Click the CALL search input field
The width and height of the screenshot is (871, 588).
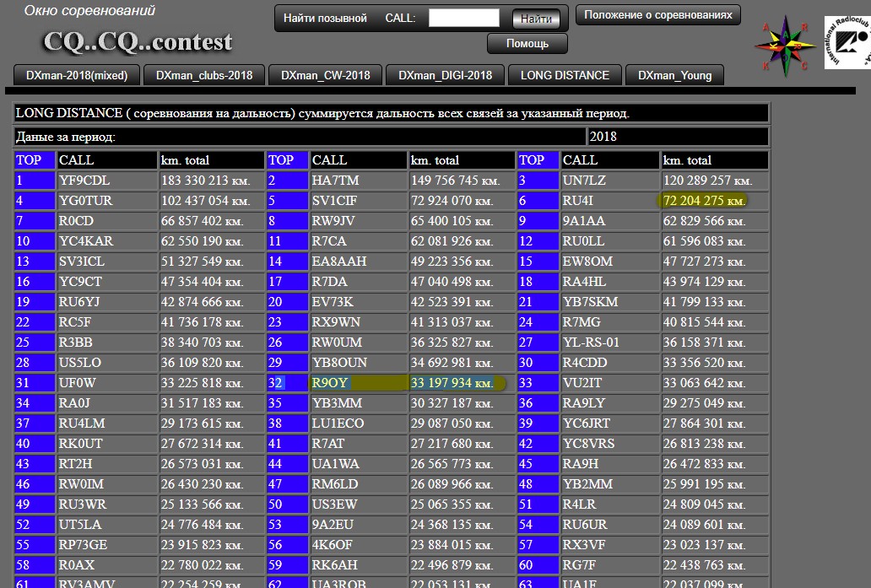pos(463,18)
